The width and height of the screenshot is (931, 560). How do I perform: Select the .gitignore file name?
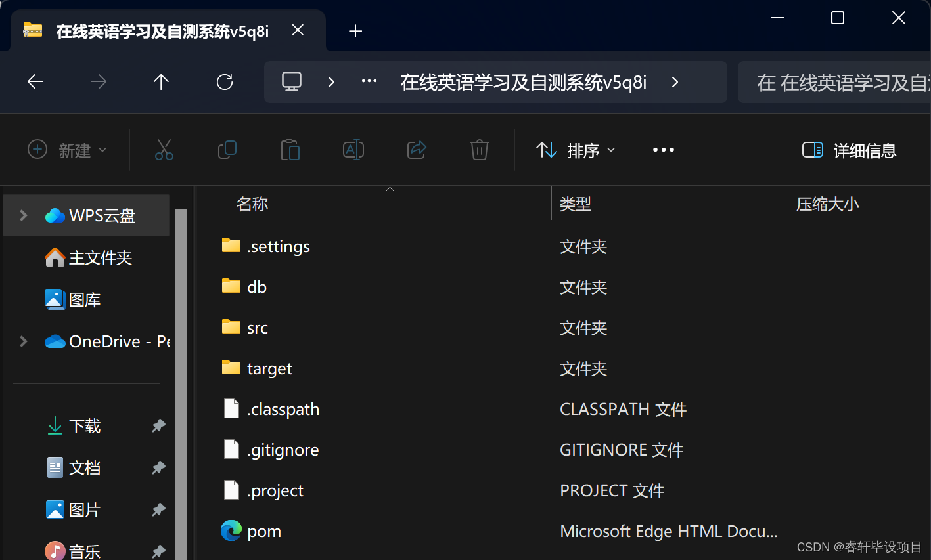(283, 450)
